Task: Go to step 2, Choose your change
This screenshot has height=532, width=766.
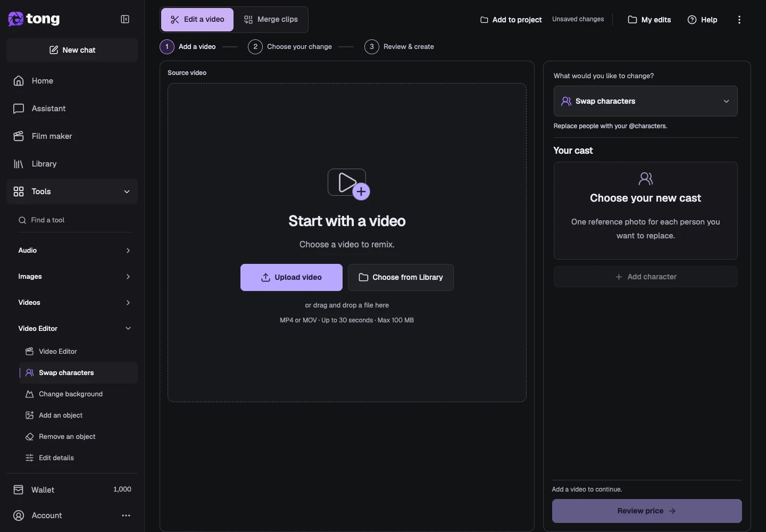Action: [290, 47]
